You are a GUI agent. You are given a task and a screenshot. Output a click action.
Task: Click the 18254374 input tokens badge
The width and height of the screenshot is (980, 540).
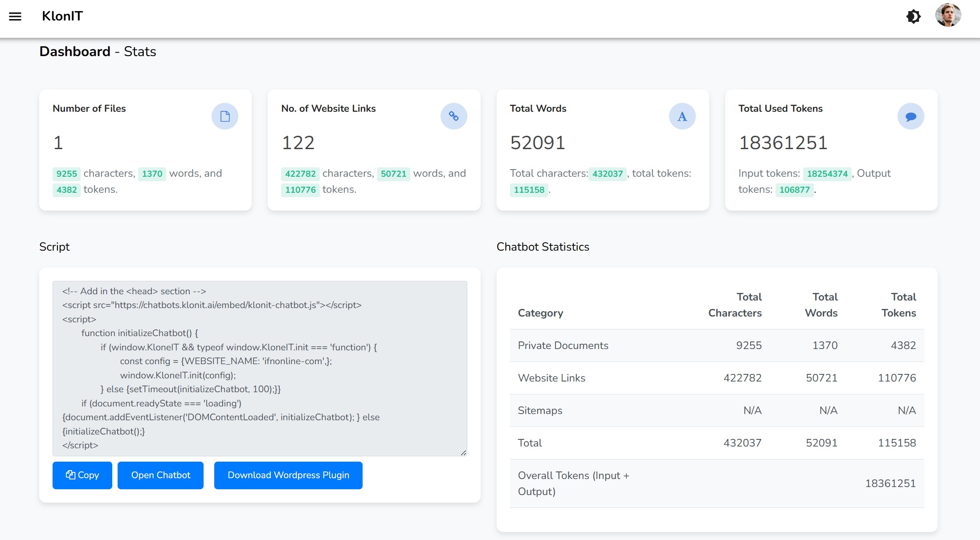pyautogui.click(x=827, y=174)
